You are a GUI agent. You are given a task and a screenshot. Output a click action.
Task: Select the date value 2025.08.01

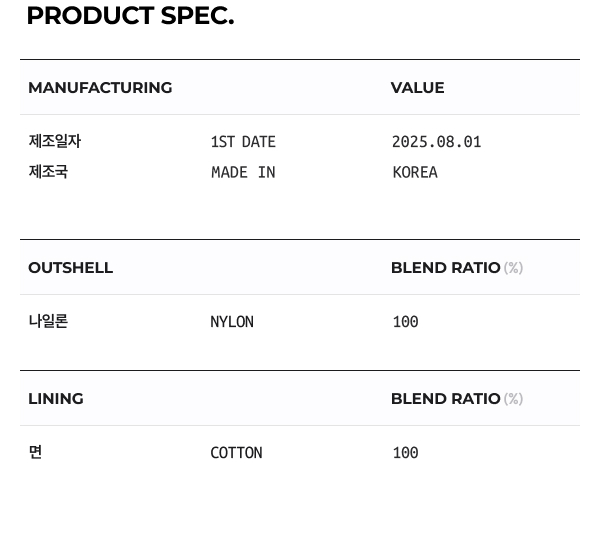(436, 142)
